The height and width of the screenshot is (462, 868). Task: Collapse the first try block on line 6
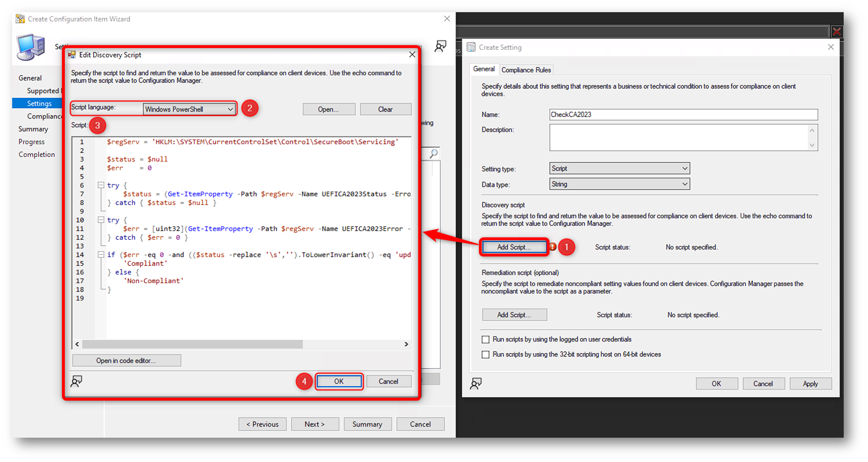101,185
